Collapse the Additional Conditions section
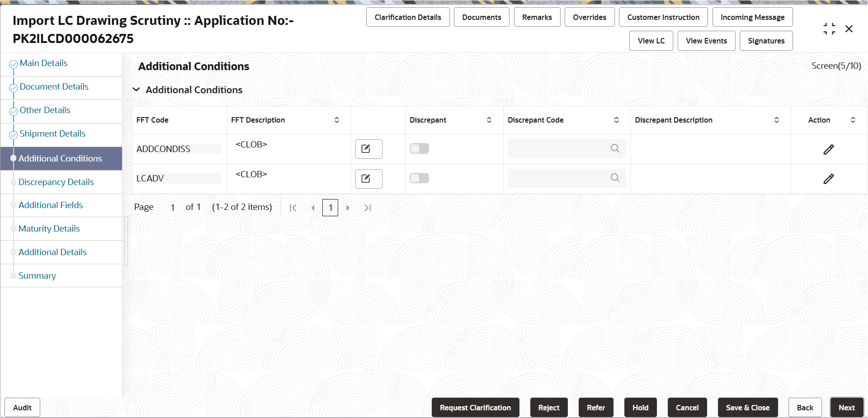868x418 pixels. (x=137, y=90)
